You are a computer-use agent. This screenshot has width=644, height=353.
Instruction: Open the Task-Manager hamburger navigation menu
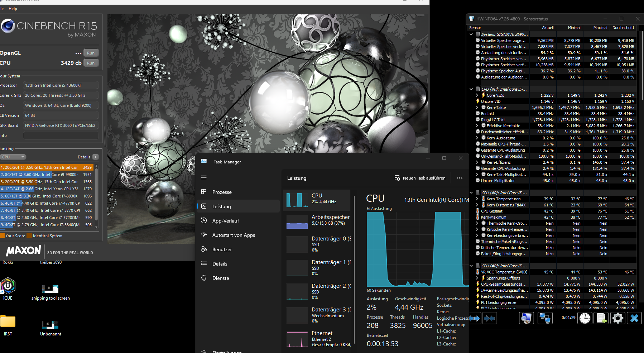click(x=204, y=177)
